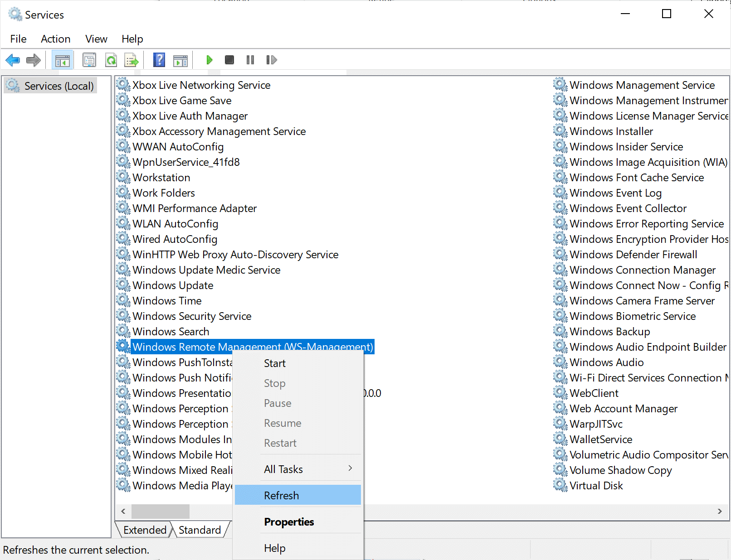Toggle the Show/Hide Console Tree icon

62,59
